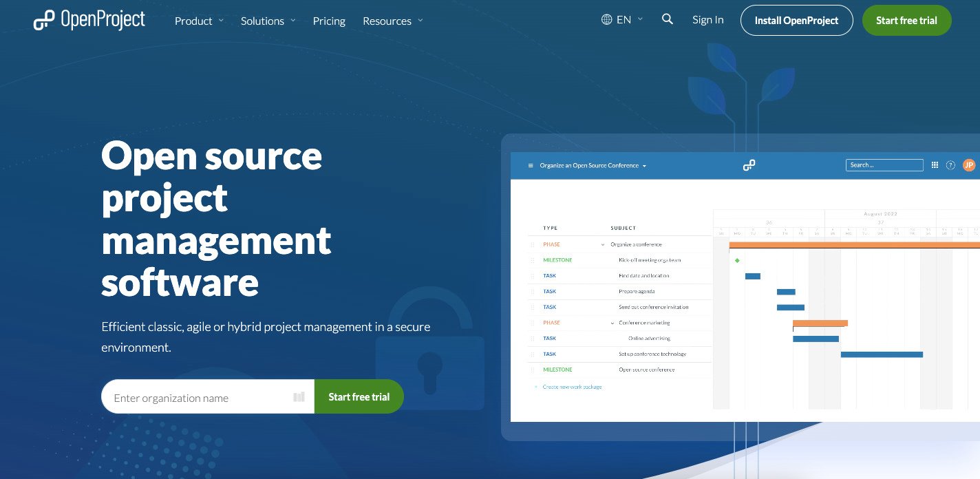Click the Sign In link

[x=707, y=20]
